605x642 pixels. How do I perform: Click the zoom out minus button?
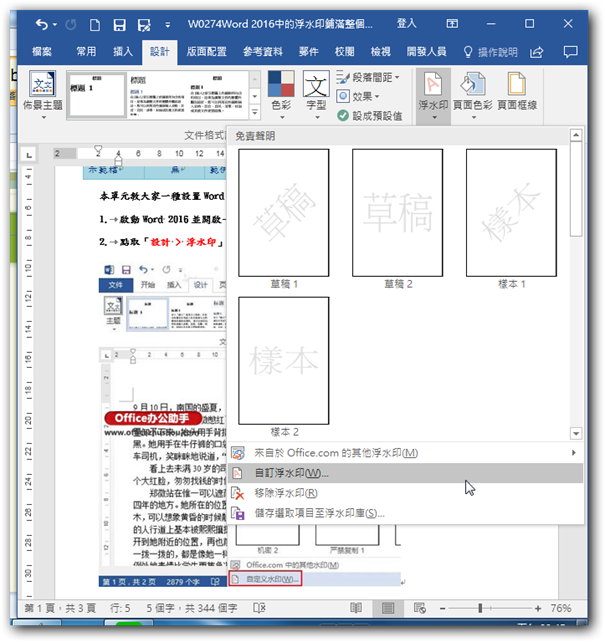pyautogui.click(x=442, y=608)
